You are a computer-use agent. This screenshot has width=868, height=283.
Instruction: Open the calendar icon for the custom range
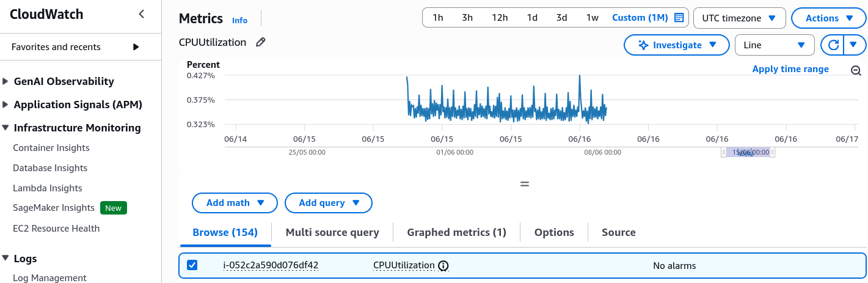tap(679, 18)
